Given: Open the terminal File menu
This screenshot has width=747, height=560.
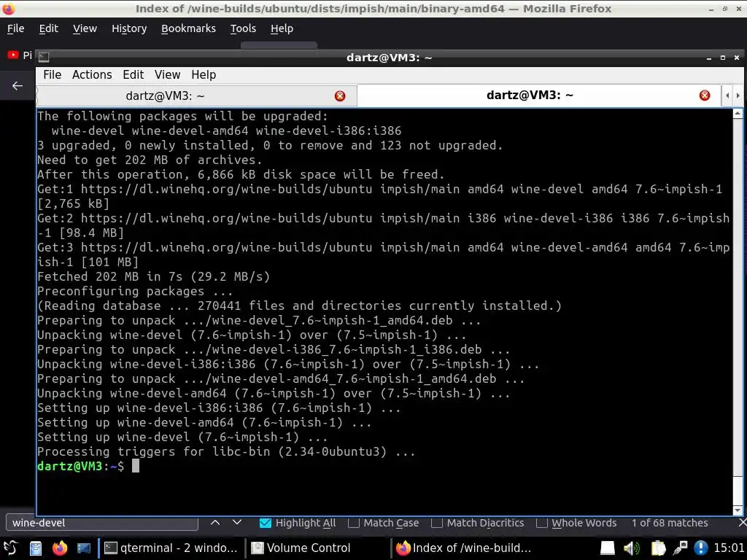Looking at the screenshot, I should (x=52, y=75).
